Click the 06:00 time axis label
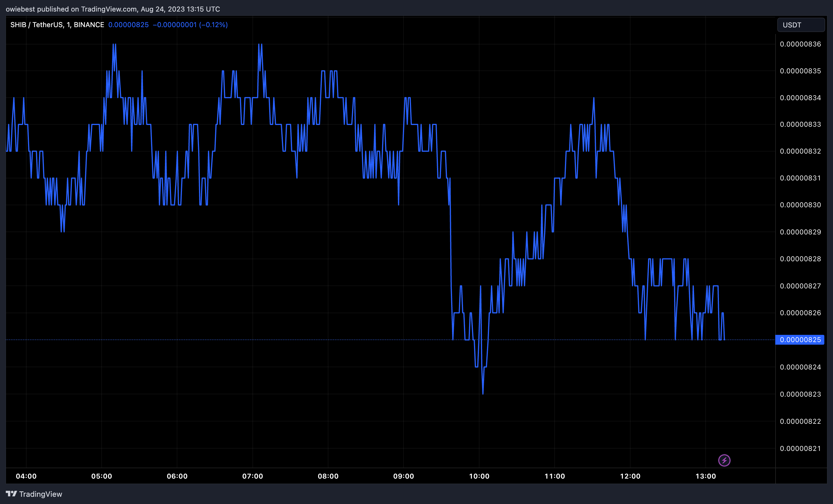 (x=177, y=476)
